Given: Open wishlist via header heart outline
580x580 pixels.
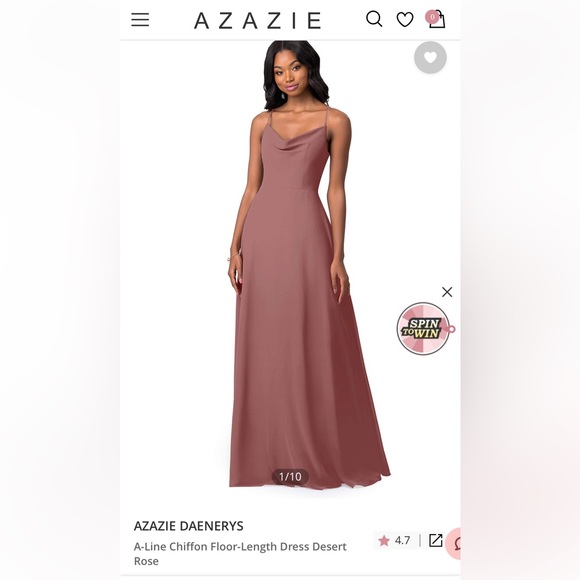Looking at the screenshot, I should [x=405, y=19].
